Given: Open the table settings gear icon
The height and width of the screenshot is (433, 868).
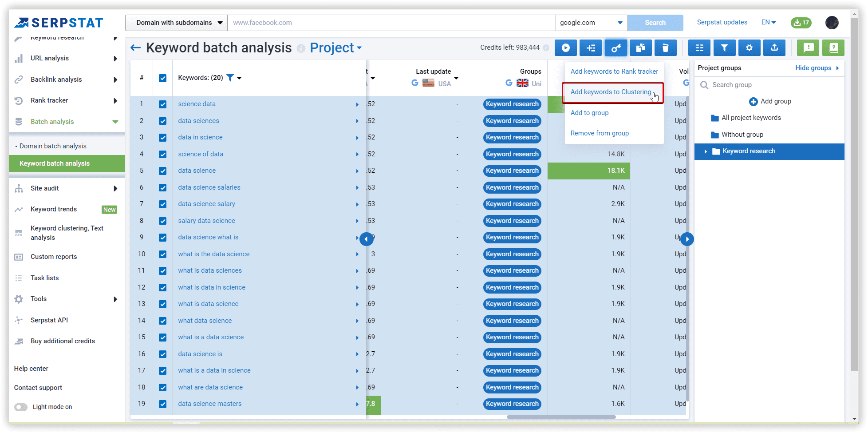Looking at the screenshot, I should pyautogui.click(x=749, y=48).
